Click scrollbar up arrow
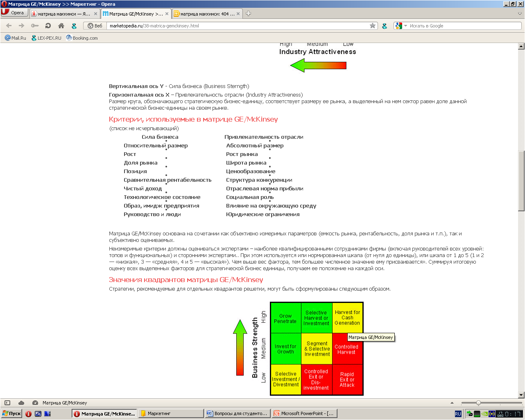Viewport: 525px width, 420px height. 521,46
